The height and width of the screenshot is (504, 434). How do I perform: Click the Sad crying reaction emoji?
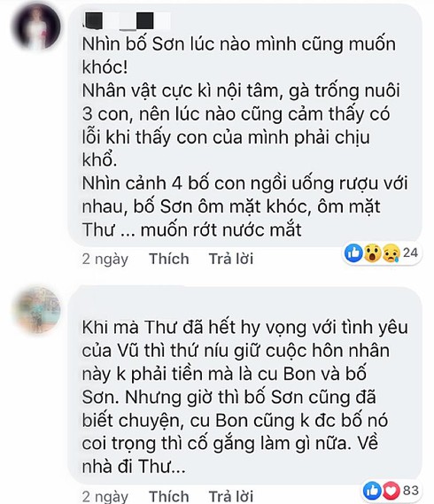[391, 253]
